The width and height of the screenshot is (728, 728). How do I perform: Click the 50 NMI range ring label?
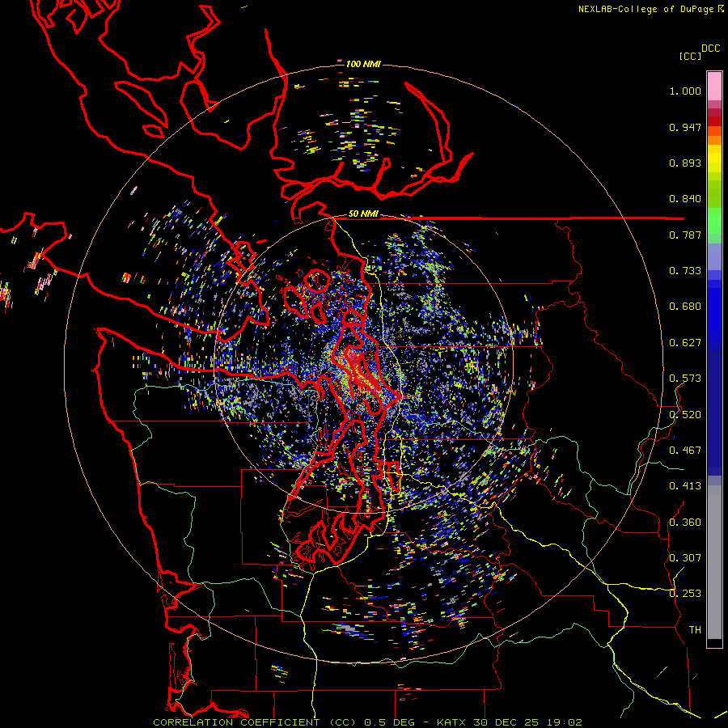click(363, 214)
